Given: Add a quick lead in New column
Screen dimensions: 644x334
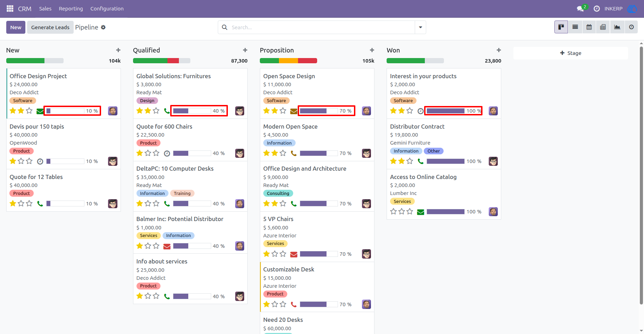Looking at the screenshot, I should [118, 50].
